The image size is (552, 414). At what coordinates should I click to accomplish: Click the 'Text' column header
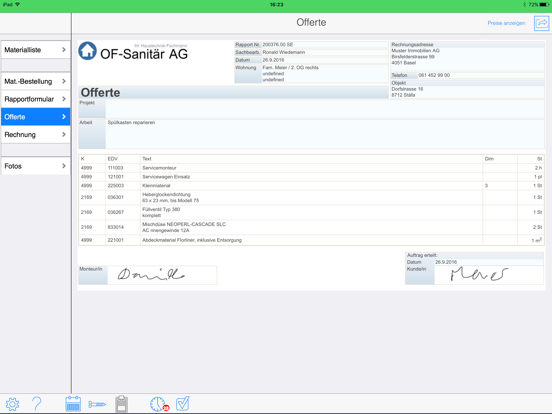point(146,159)
